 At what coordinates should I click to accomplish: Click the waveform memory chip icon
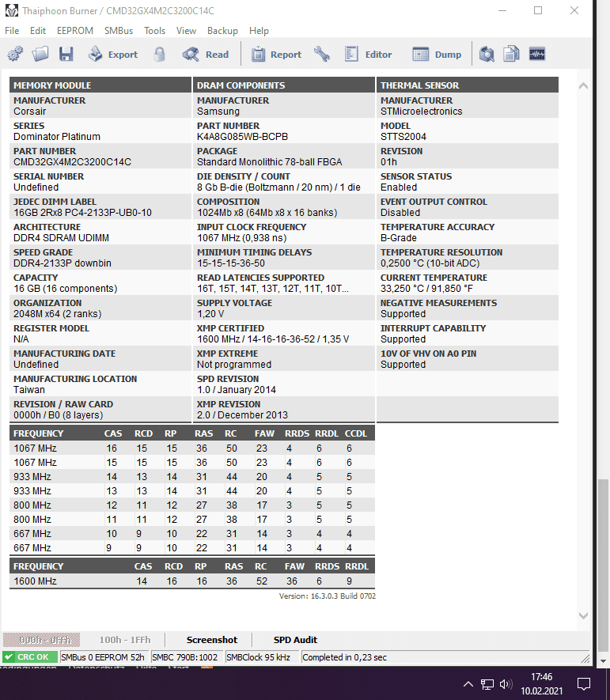(536, 55)
